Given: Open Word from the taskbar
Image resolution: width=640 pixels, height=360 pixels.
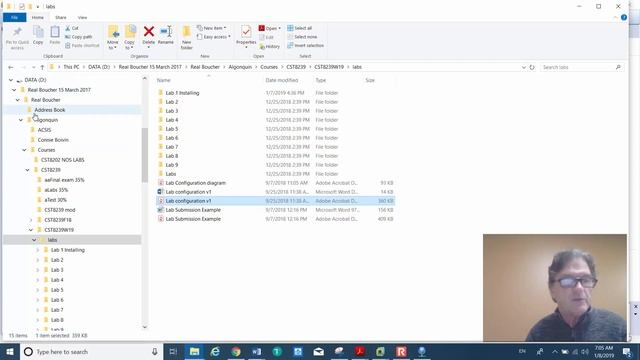Looking at the screenshot, I should coord(256,351).
